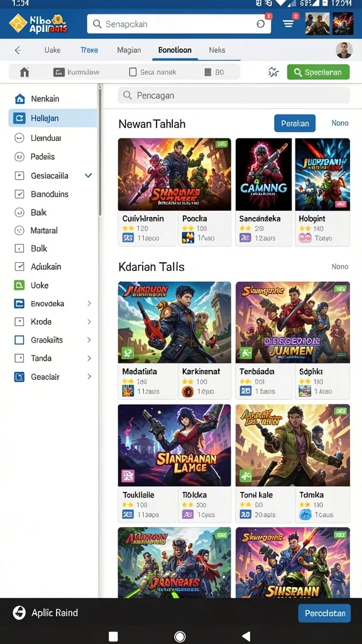Tap the Android recents square button
Viewport: 362px width, 644px height.
(113, 636)
